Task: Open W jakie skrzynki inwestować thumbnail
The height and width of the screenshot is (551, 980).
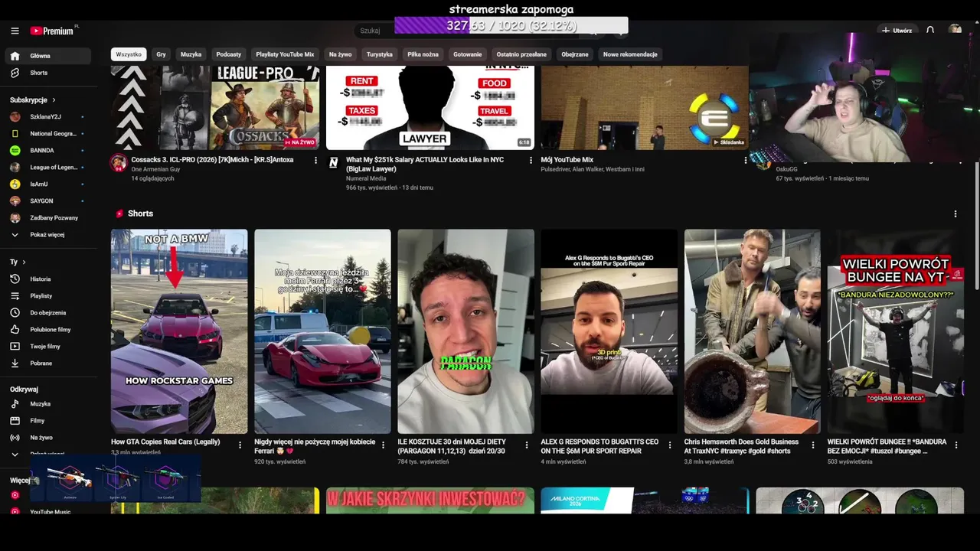Action: coord(430,500)
